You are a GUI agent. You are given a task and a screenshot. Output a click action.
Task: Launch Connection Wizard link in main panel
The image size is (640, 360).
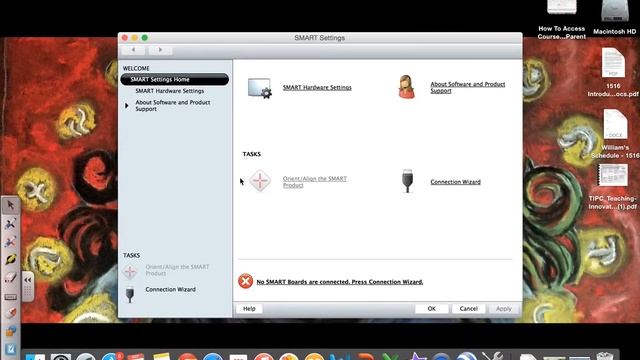[456, 182]
